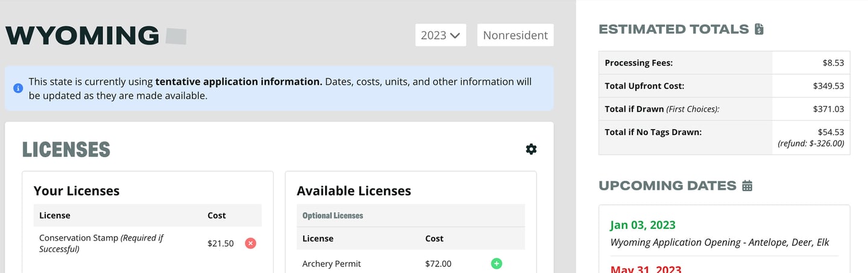
Task: Click the blue info icon in notice
Action: pyautogui.click(x=18, y=88)
